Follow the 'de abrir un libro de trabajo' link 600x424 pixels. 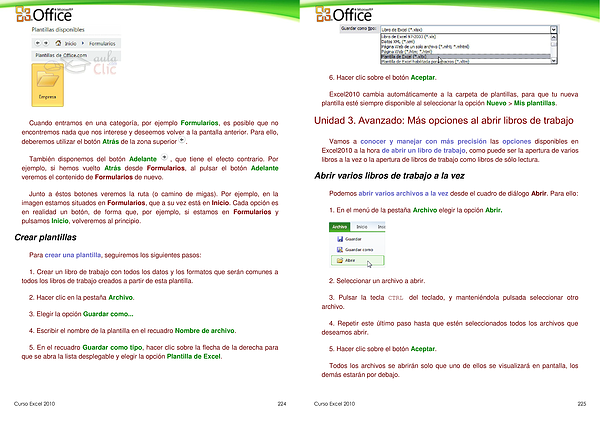pos(424,150)
